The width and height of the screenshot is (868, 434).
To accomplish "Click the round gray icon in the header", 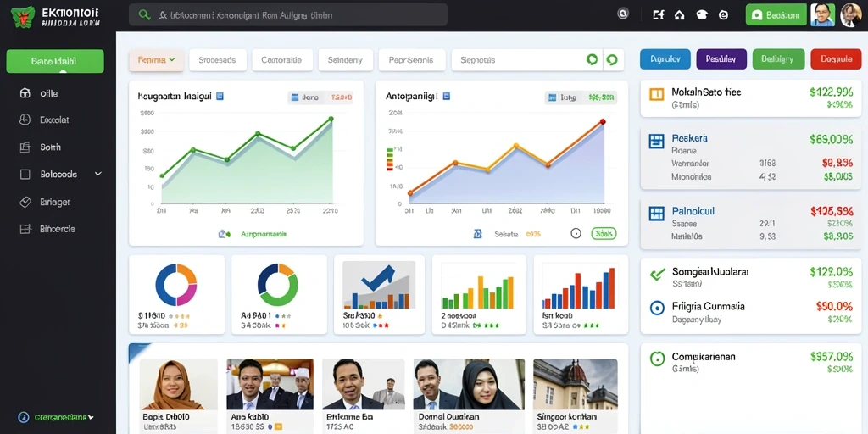I will pos(623,15).
